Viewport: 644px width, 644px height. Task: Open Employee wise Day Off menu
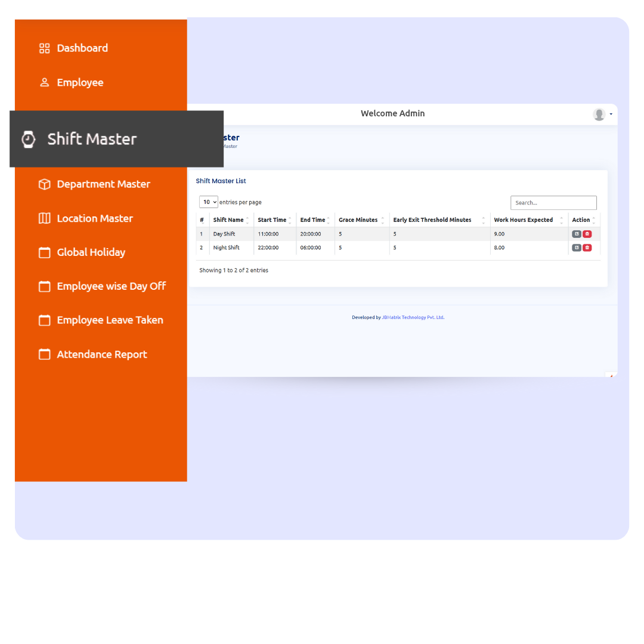coord(111,286)
